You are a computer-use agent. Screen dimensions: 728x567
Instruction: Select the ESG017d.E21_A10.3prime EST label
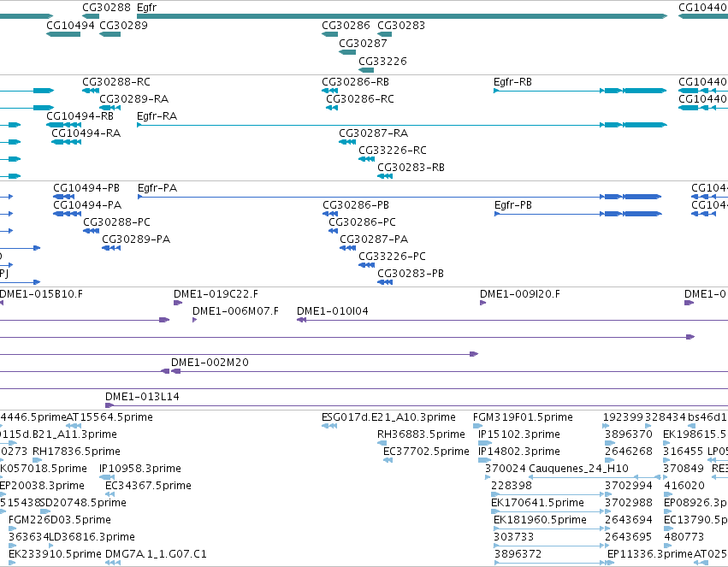(x=388, y=417)
